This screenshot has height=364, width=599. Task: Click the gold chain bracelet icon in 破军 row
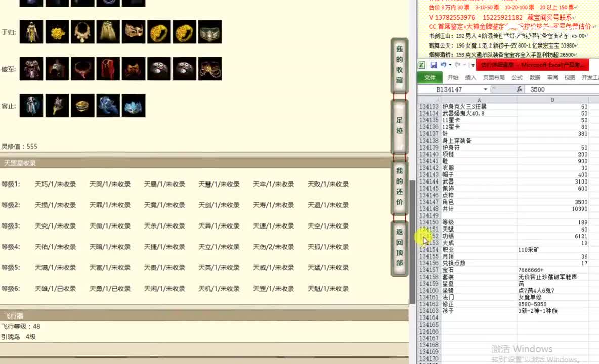(210, 69)
